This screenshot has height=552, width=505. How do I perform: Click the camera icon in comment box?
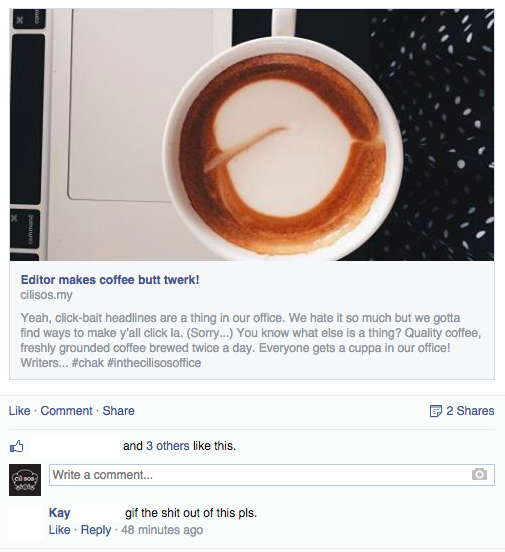click(479, 474)
